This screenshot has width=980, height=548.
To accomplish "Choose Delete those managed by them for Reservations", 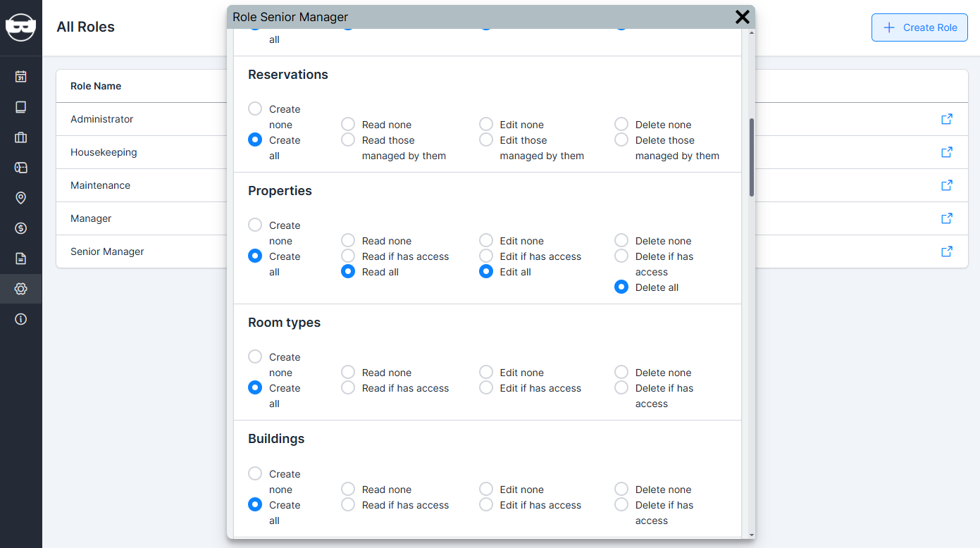I will click(621, 139).
